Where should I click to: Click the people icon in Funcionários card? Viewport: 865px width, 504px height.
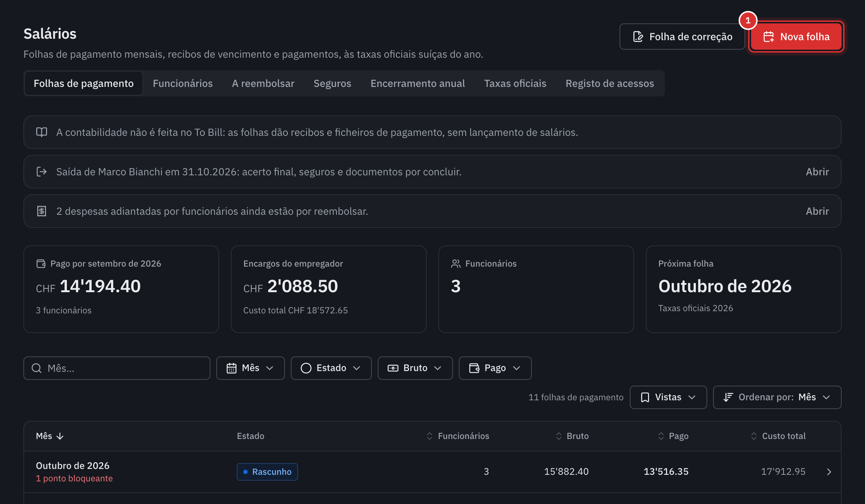[456, 263]
